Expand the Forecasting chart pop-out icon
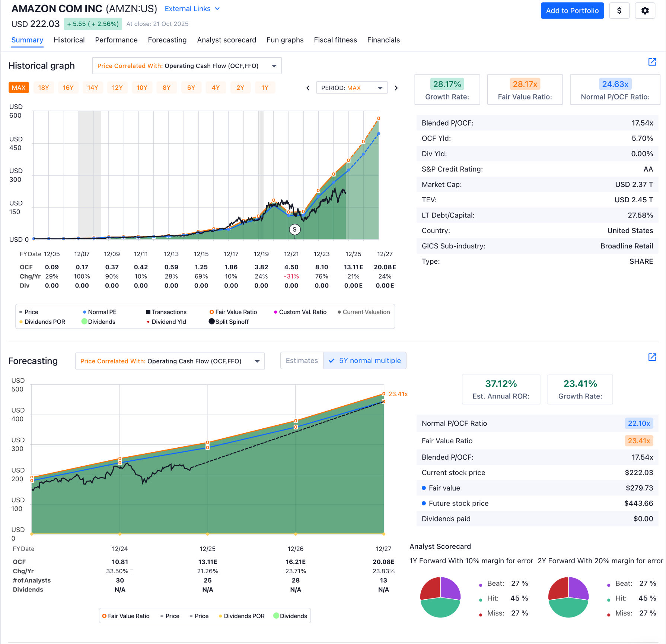The height and width of the screenshot is (644, 666). [x=652, y=357]
